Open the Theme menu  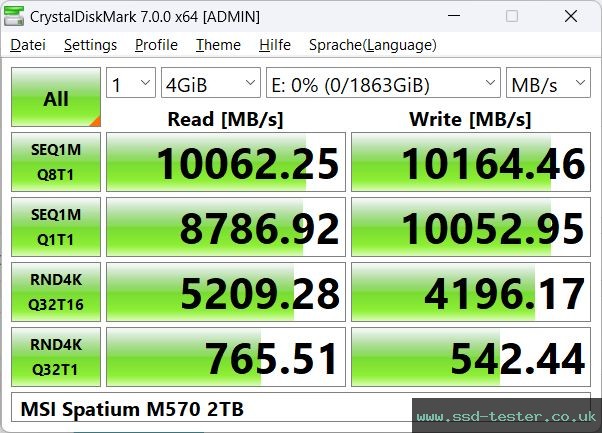pos(218,45)
